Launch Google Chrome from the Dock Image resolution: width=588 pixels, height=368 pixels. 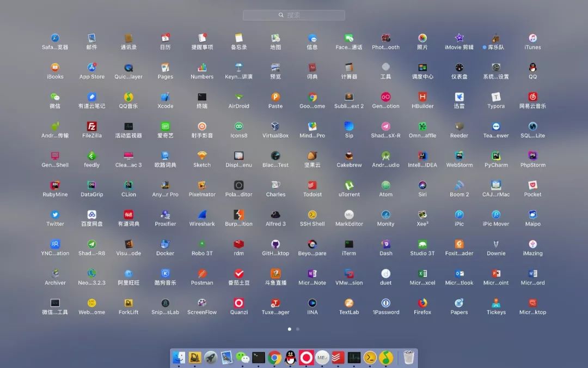[x=274, y=358]
